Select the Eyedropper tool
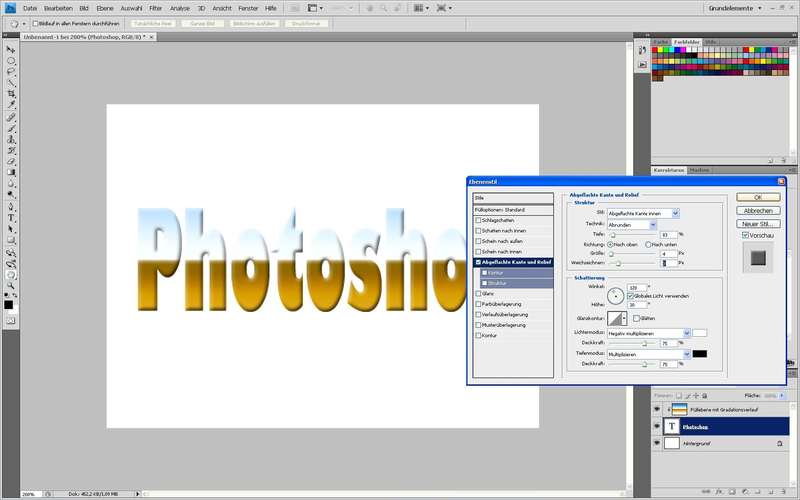This screenshot has width=800, height=500. [x=11, y=105]
